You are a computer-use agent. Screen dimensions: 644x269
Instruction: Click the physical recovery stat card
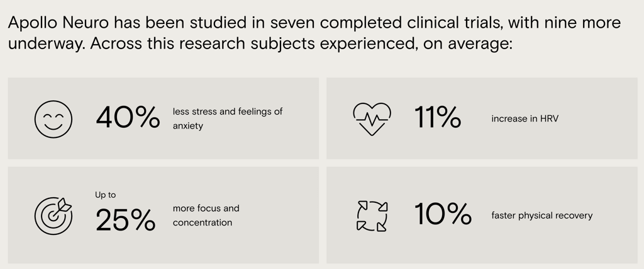tap(482, 215)
